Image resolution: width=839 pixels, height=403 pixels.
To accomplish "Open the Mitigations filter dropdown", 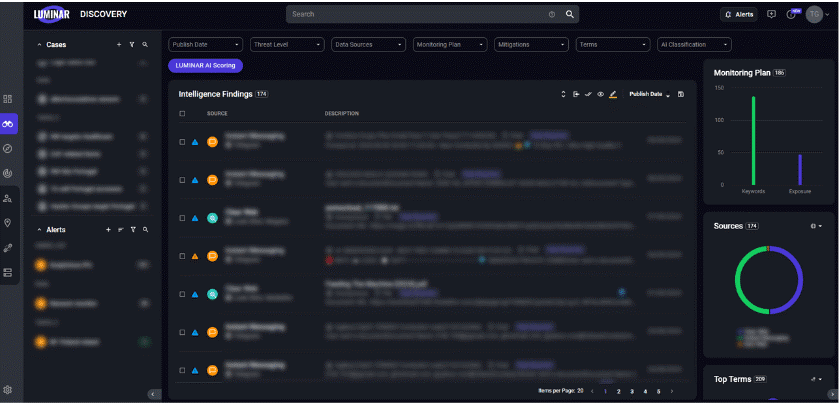I will coord(531,45).
